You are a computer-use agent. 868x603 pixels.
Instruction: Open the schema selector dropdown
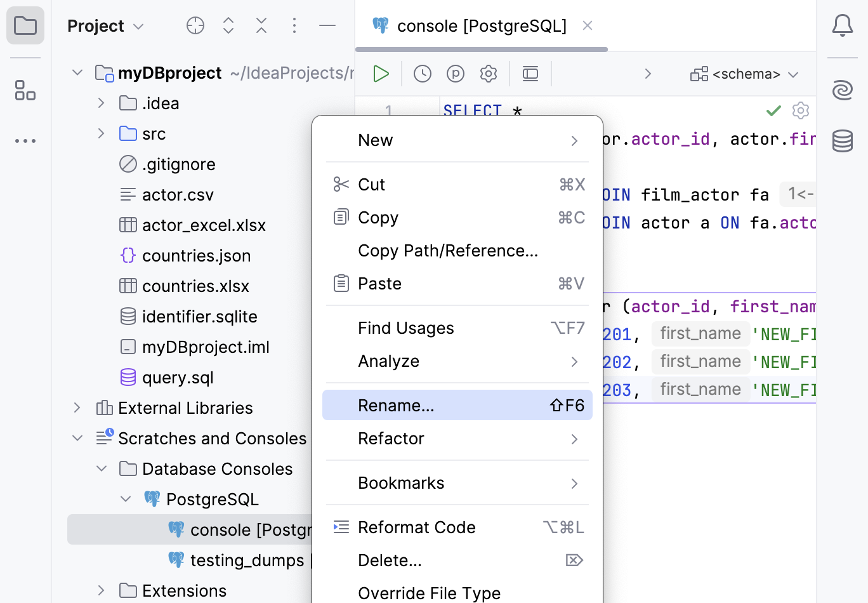[744, 74]
